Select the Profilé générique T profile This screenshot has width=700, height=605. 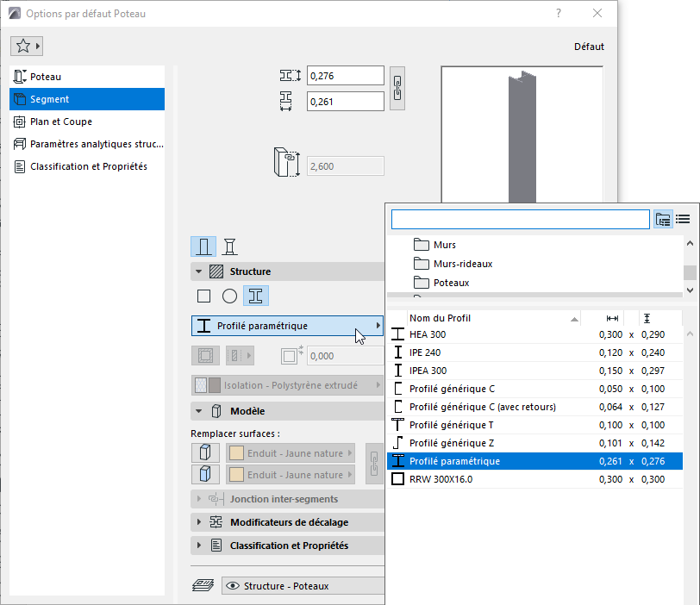[534, 425]
